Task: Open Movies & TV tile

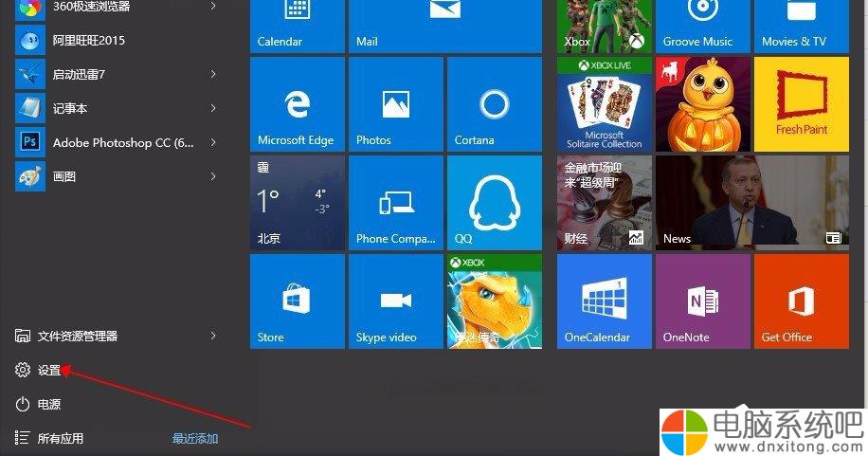Action: coord(801,26)
